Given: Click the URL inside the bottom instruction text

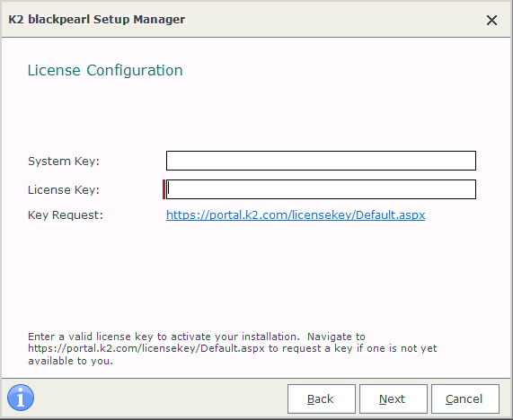Looking at the screenshot, I should 146,348.
